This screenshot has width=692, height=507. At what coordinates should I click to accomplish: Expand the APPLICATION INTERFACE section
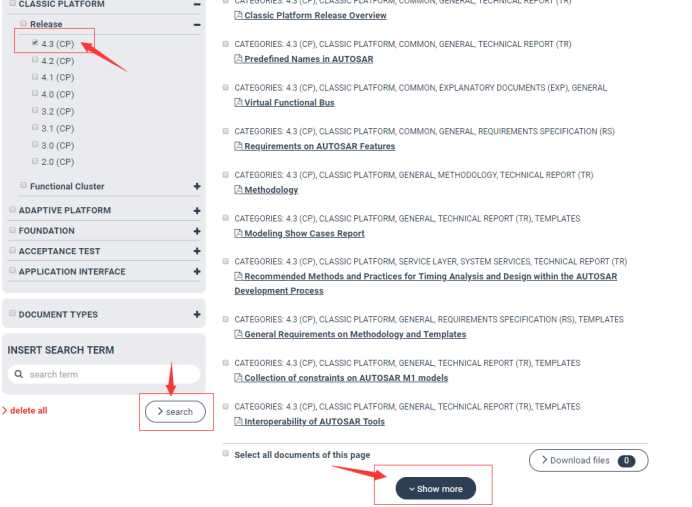[x=197, y=271]
